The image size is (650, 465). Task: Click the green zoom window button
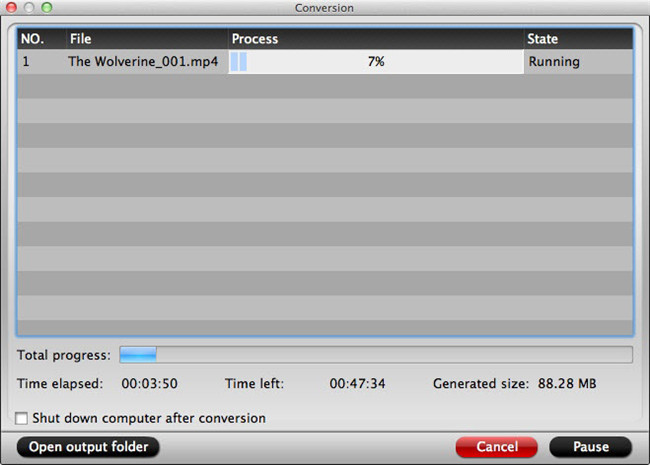click(x=47, y=7)
